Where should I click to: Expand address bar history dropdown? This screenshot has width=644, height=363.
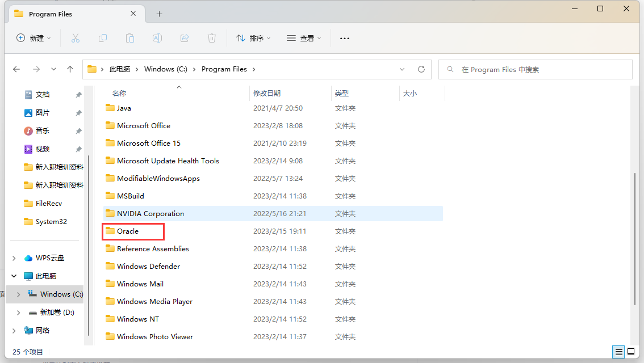[x=402, y=69]
